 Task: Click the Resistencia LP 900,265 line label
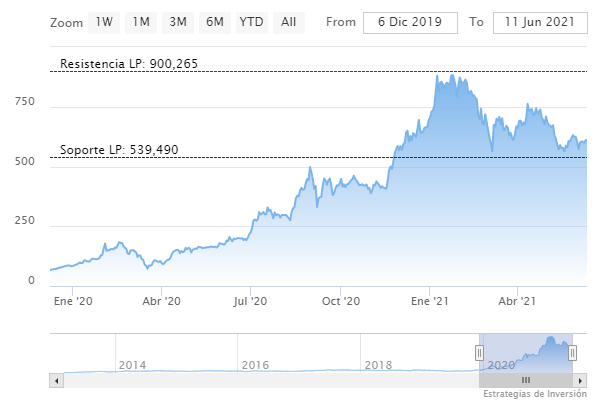click(129, 64)
